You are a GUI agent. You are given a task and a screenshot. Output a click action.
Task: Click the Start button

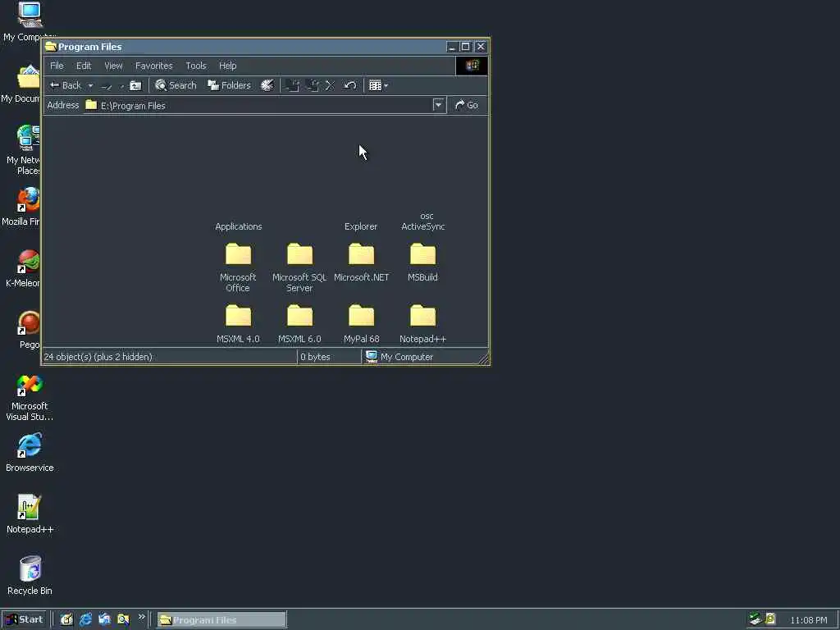coord(24,619)
